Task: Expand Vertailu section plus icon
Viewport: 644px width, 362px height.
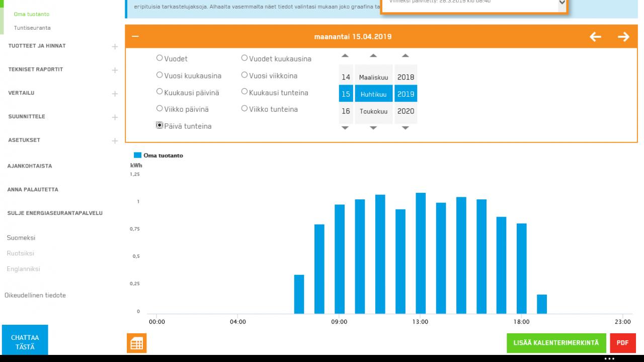Action: (115, 94)
